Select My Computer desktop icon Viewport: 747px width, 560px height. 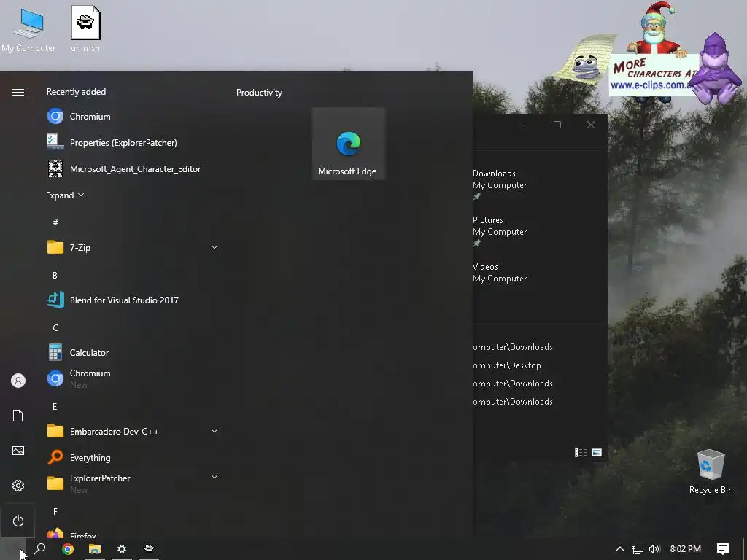[28, 29]
